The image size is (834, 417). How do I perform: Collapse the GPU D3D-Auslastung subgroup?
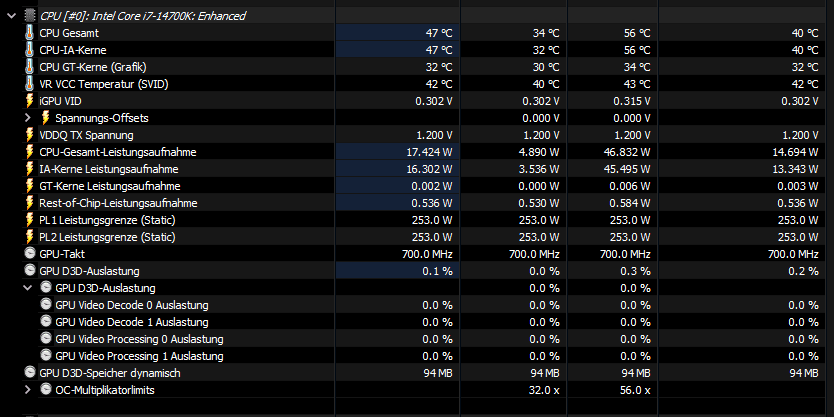[x=28, y=288]
